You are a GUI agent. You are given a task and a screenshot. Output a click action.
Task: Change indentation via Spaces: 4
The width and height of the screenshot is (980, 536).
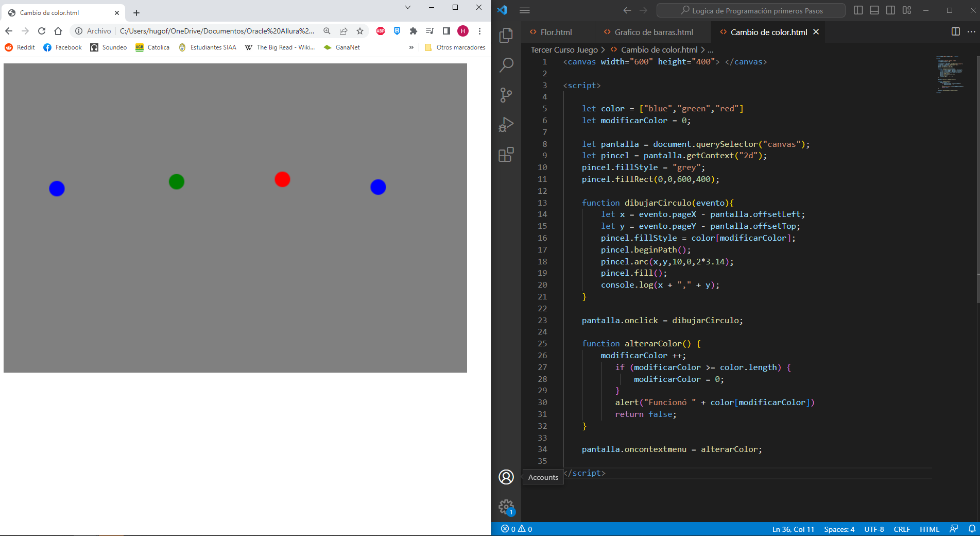click(x=839, y=529)
